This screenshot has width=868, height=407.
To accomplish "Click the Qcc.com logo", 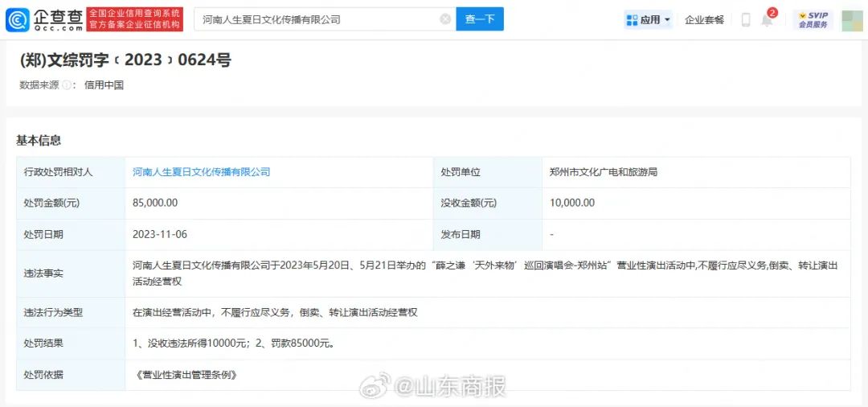I will pos(44,19).
